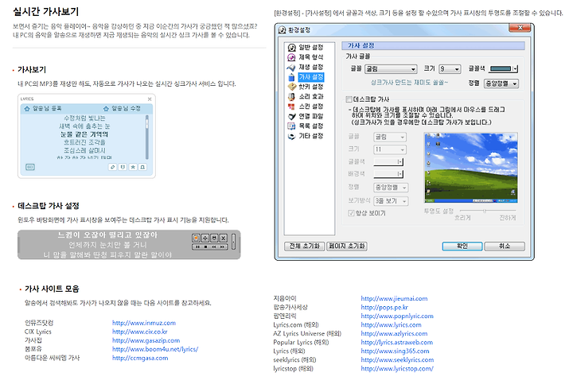Open the desktop lyrics 글꼴 dropdown
The height and width of the screenshot is (392, 573).
390,137
